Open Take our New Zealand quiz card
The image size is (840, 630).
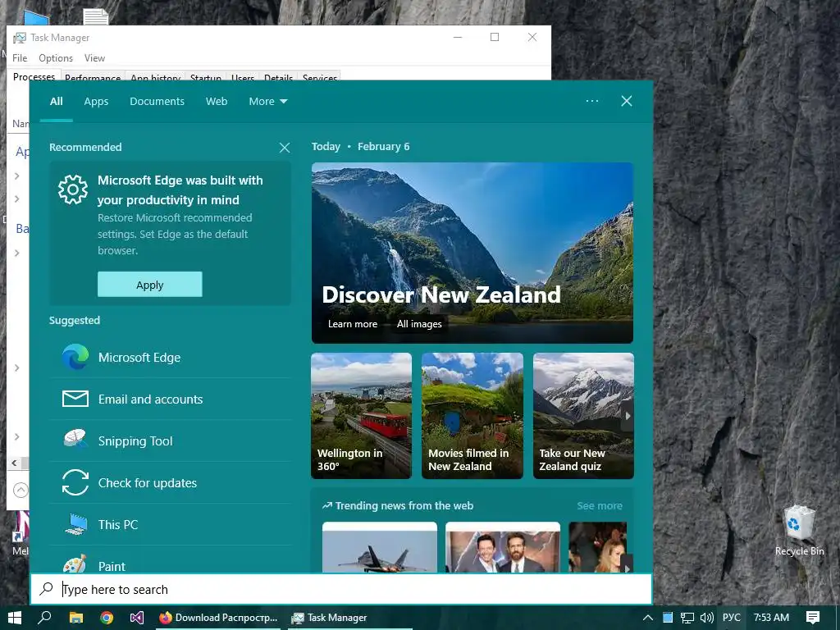coord(583,416)
